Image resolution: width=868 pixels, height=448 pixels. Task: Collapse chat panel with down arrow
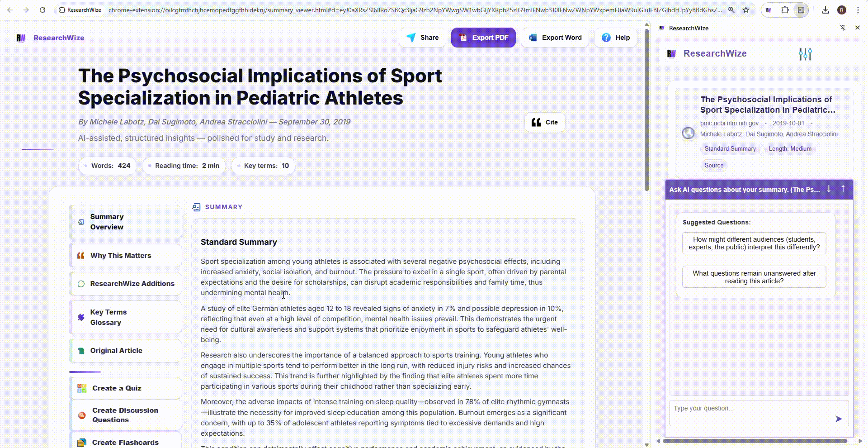[x=829, y=189]
